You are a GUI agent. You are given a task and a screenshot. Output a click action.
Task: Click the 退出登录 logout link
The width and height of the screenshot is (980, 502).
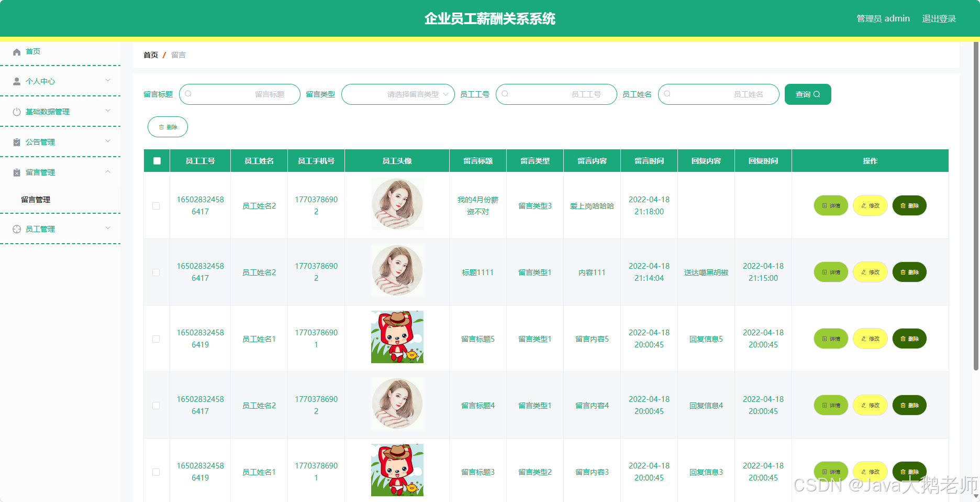(x=939, y=18)
